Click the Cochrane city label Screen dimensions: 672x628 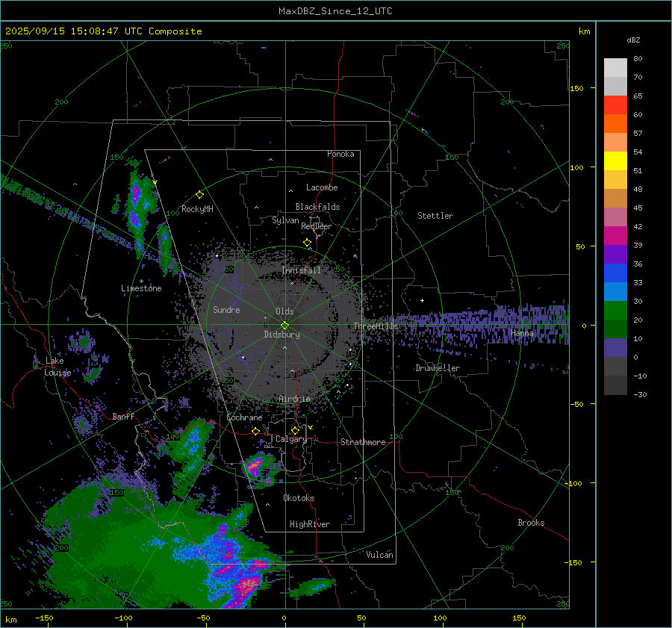pos(244,417)
